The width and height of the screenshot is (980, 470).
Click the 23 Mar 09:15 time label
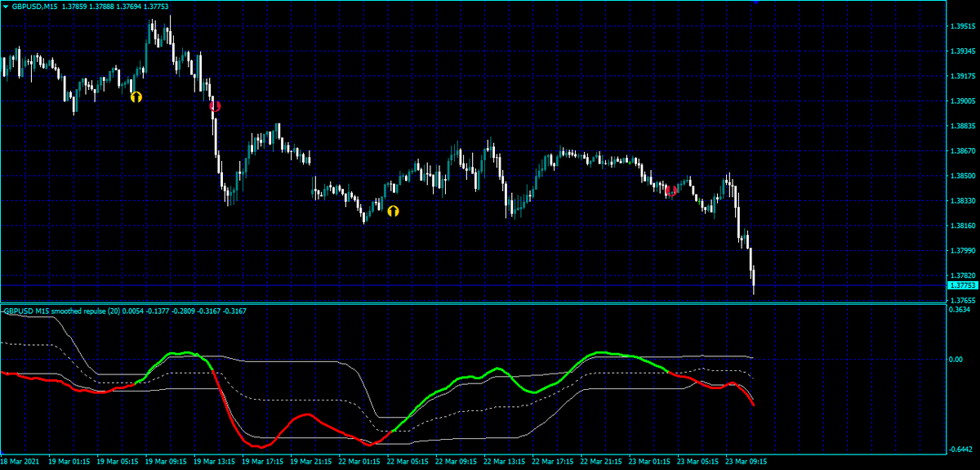[747, 462]
